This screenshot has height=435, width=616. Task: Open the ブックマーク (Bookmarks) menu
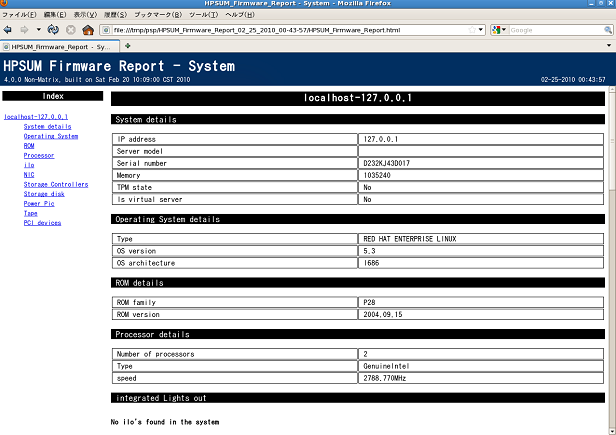[157, 15]
